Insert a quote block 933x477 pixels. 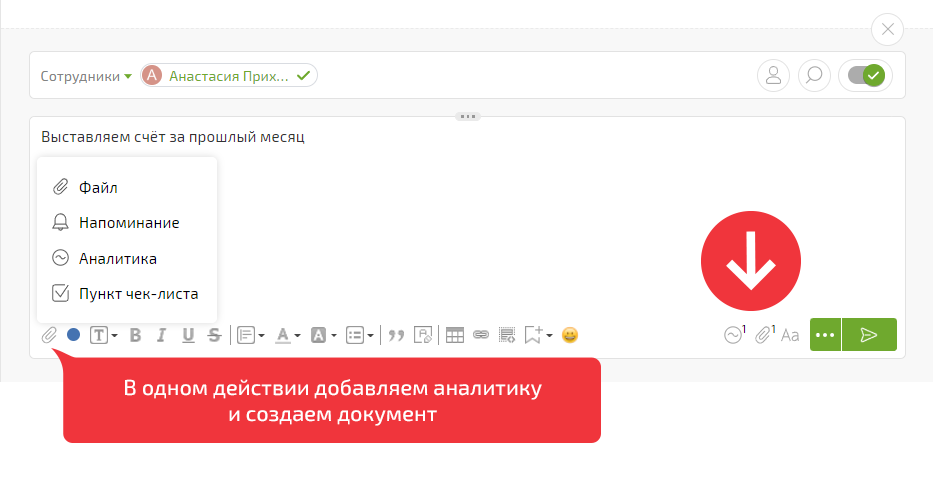(396, 335)
